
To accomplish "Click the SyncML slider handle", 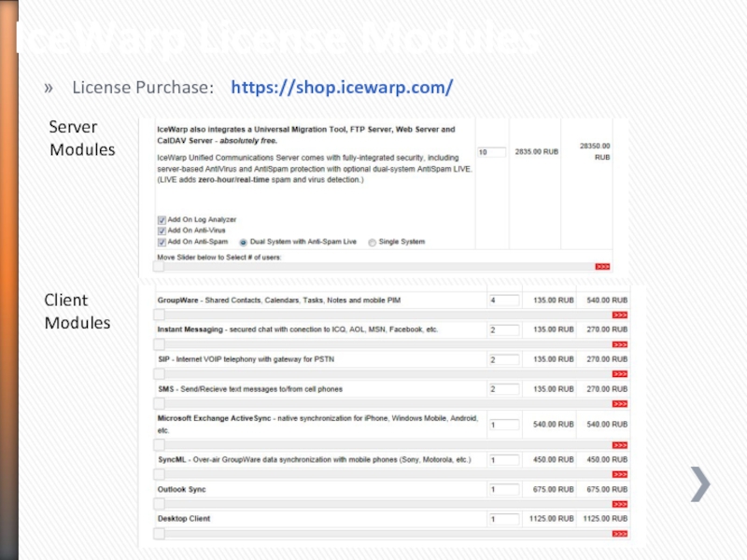I will (159, 474).
